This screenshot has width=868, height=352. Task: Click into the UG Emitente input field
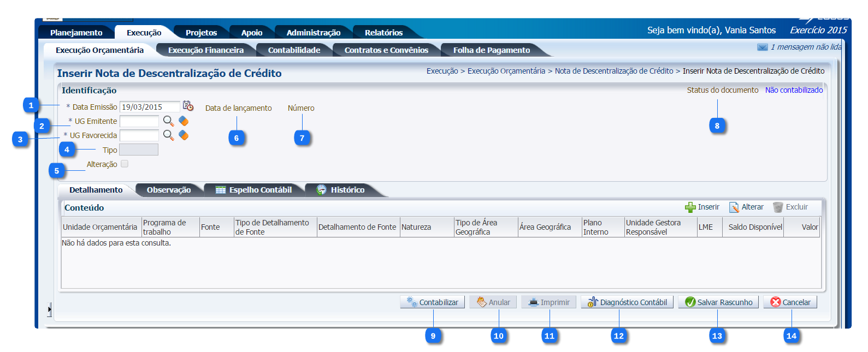(x=139, y=121)
